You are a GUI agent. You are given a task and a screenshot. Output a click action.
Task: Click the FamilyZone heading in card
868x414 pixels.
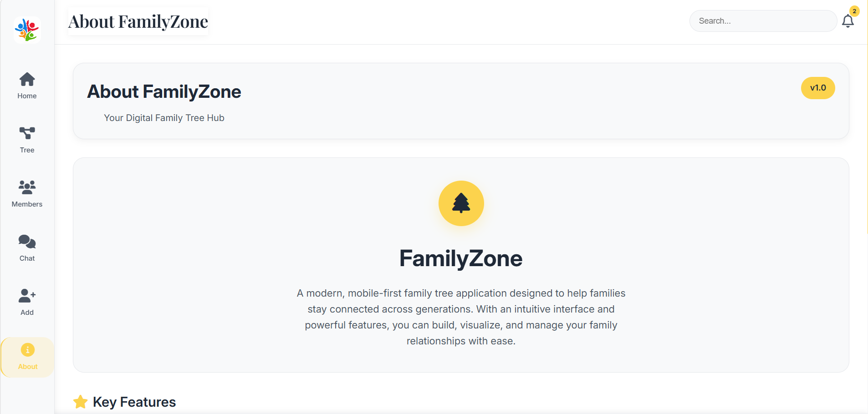point(461,258)
